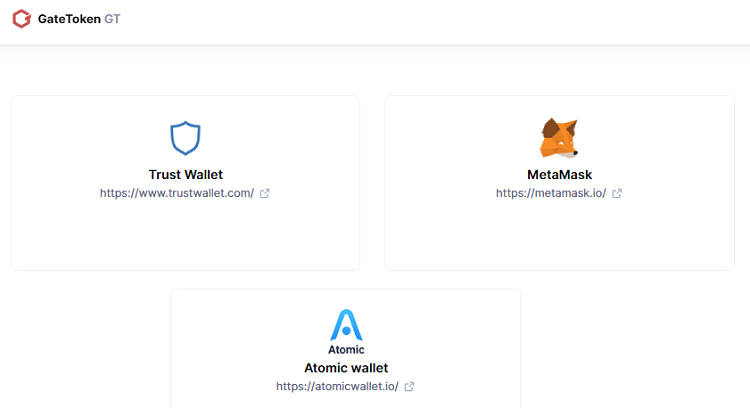
Task: Click the Trust Wallet shield icon
Action: [x=185, y=138]
